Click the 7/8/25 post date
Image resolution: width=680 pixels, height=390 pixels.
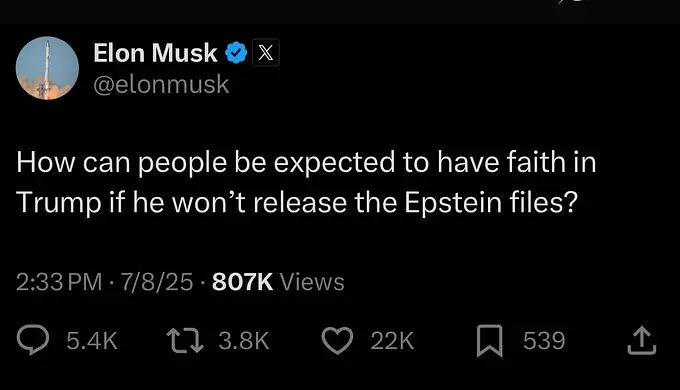tap(157, 282)
